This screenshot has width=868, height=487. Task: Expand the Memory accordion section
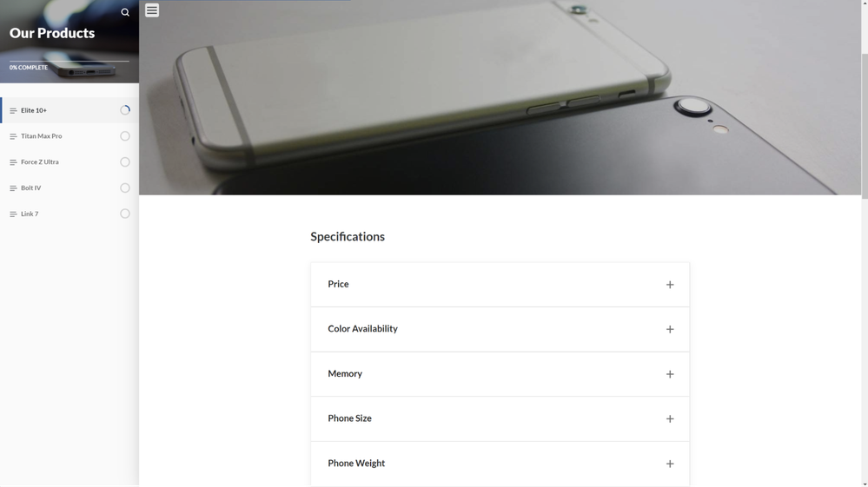[500, 374]
